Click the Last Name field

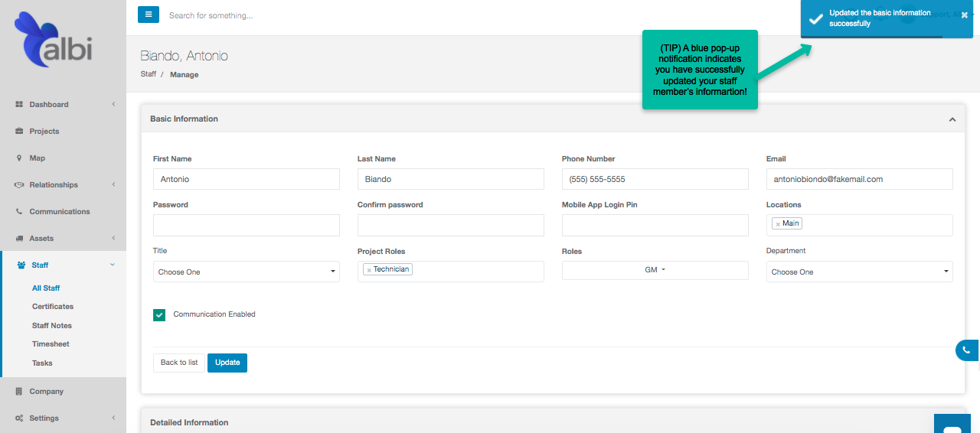(451, 179)
